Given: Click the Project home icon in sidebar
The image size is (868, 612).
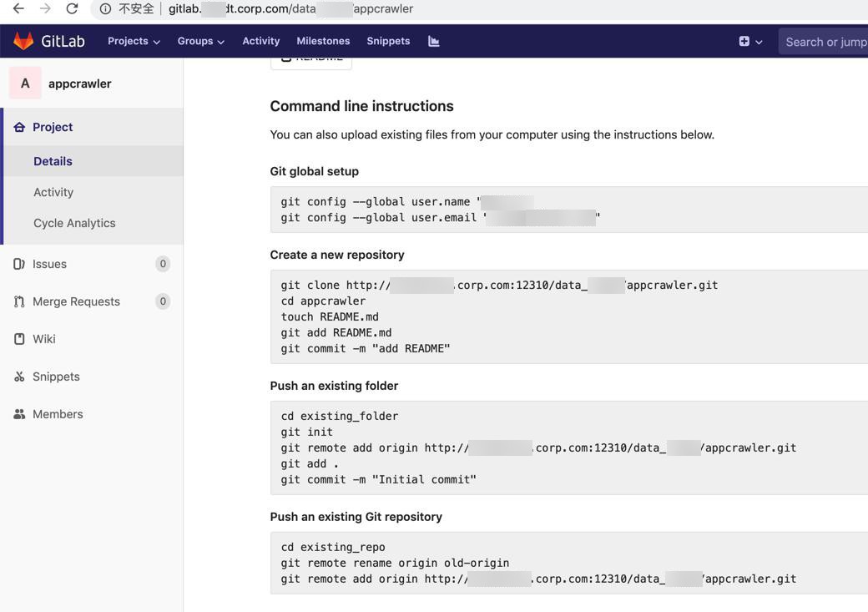Looking at the screenshot, I should (19, 127).
